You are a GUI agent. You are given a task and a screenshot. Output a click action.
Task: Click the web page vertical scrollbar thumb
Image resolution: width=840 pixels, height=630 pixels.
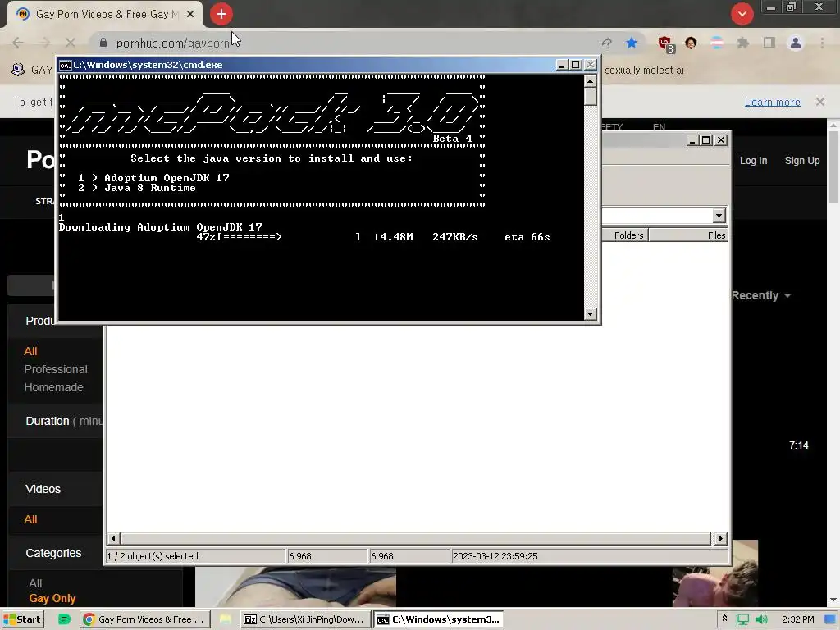[833, 167]
